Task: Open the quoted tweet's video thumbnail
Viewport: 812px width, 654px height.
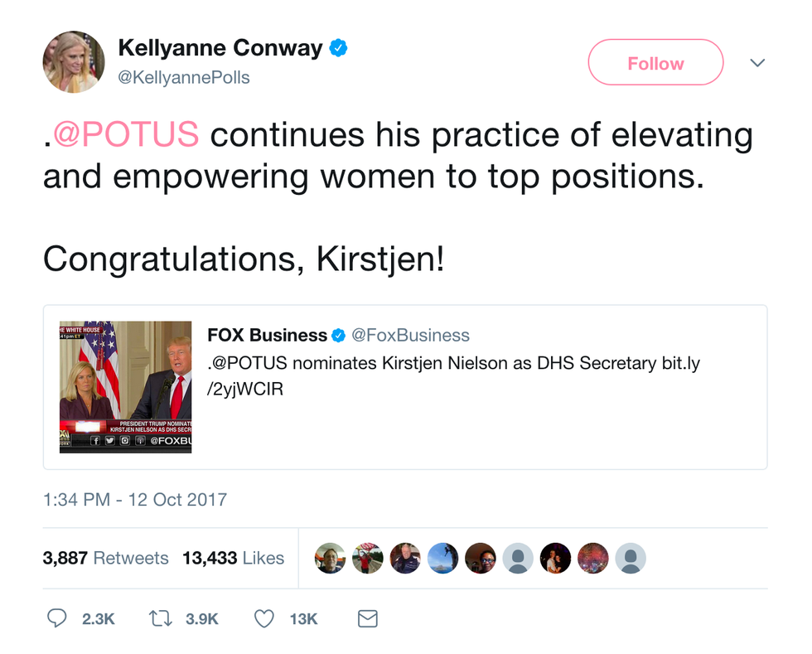Action: 126,387
